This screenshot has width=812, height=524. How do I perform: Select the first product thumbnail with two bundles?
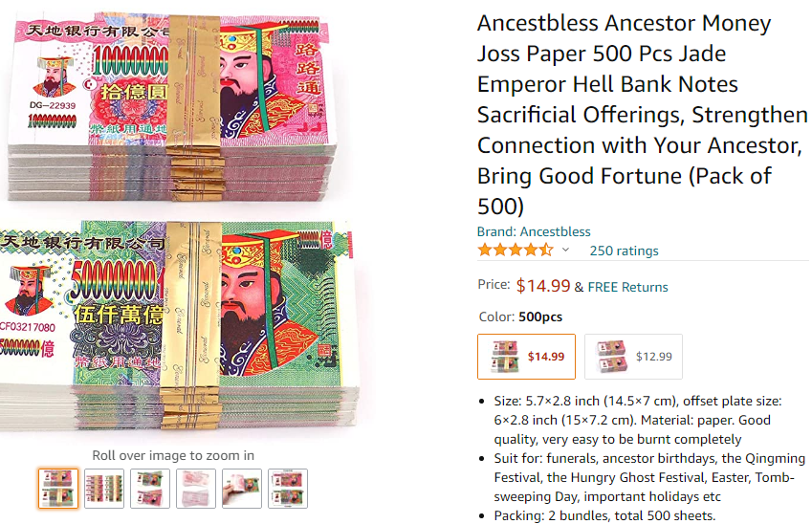click(58, 488)
